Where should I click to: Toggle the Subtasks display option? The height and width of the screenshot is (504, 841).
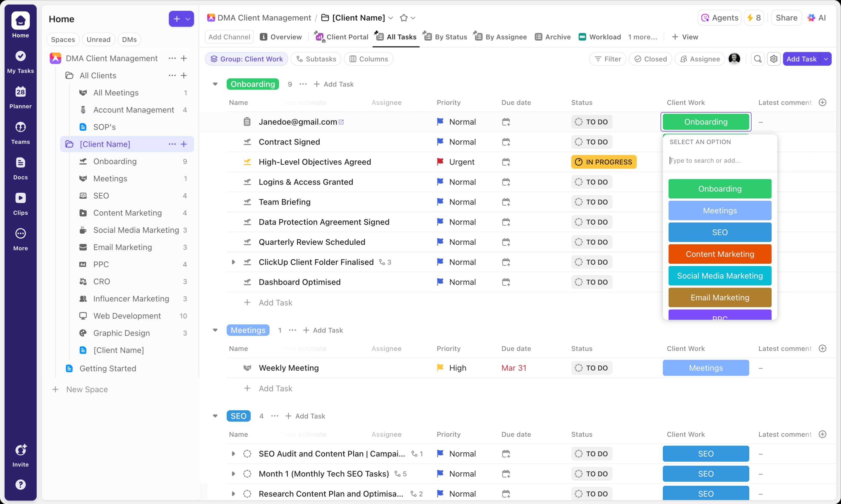[316, 59]
